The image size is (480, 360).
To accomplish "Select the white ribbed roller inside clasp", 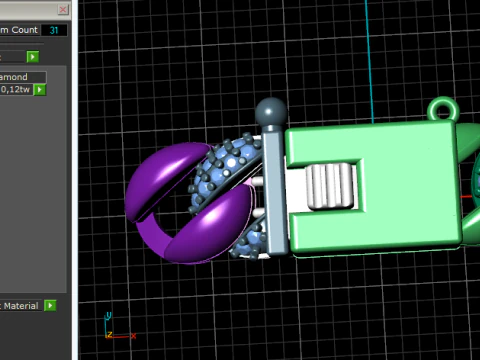I will pyautogui.click(x=329, y=187).
